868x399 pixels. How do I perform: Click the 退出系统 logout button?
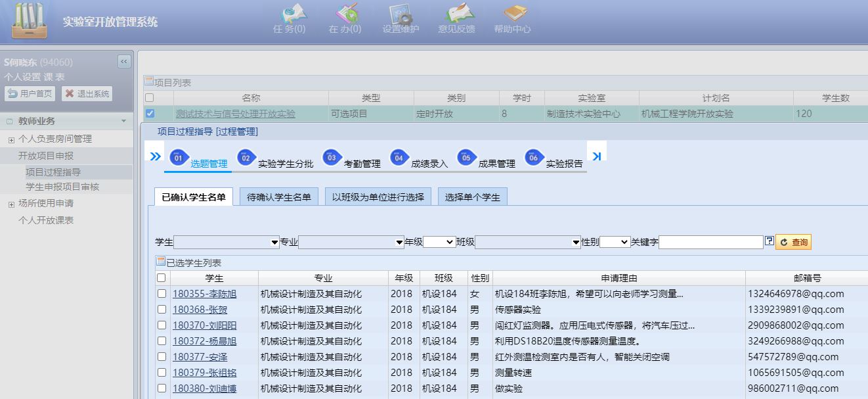click(x=87, y=94)
